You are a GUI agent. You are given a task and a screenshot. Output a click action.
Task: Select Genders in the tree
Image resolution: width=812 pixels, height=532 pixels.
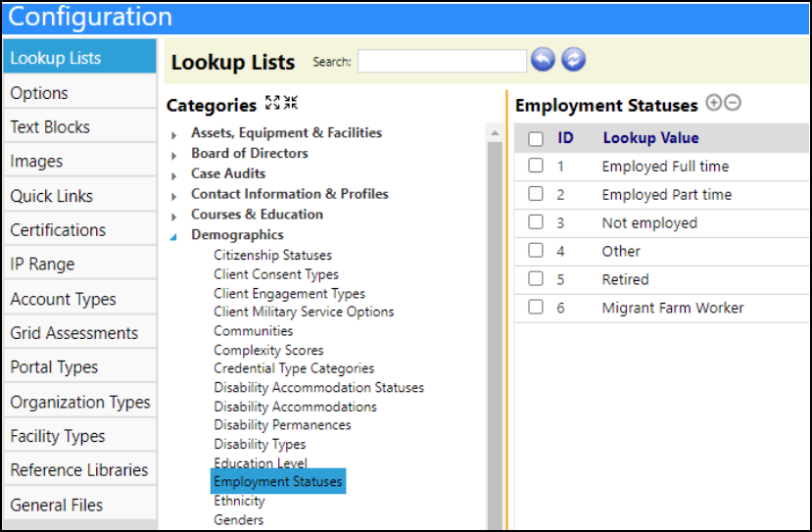238,519
